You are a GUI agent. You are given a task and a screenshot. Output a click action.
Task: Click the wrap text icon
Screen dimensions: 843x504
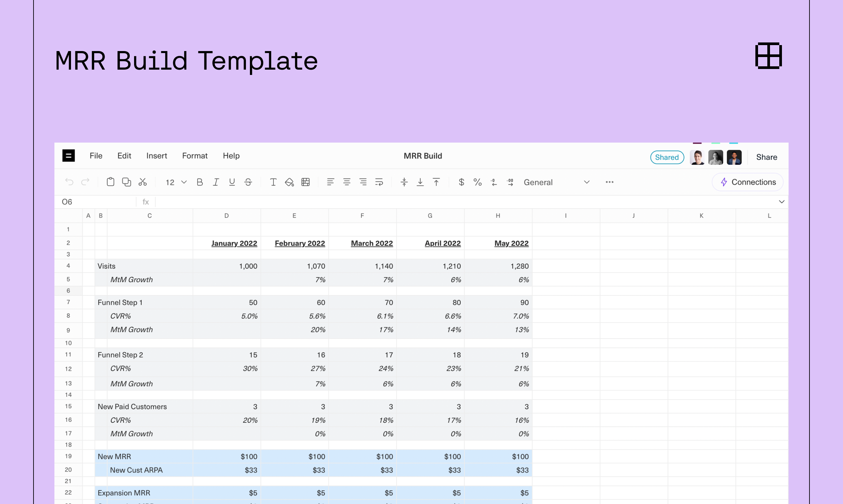(x=379, y=182)
